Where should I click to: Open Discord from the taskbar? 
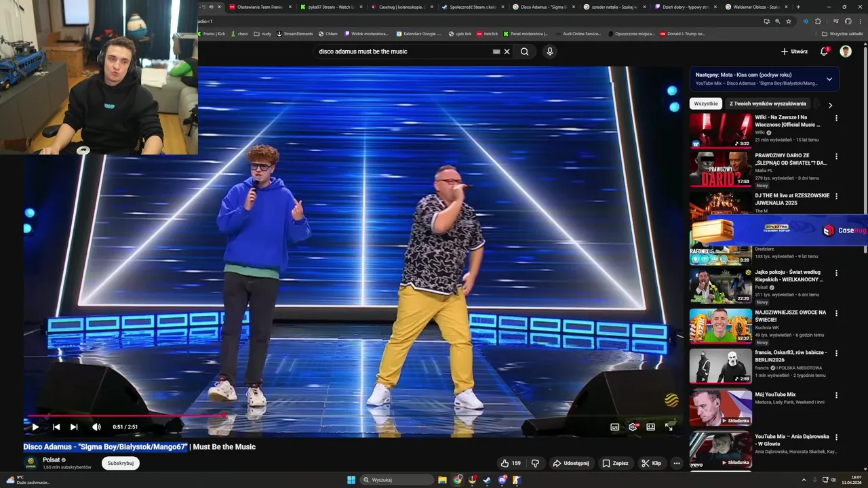coord(502,480)
